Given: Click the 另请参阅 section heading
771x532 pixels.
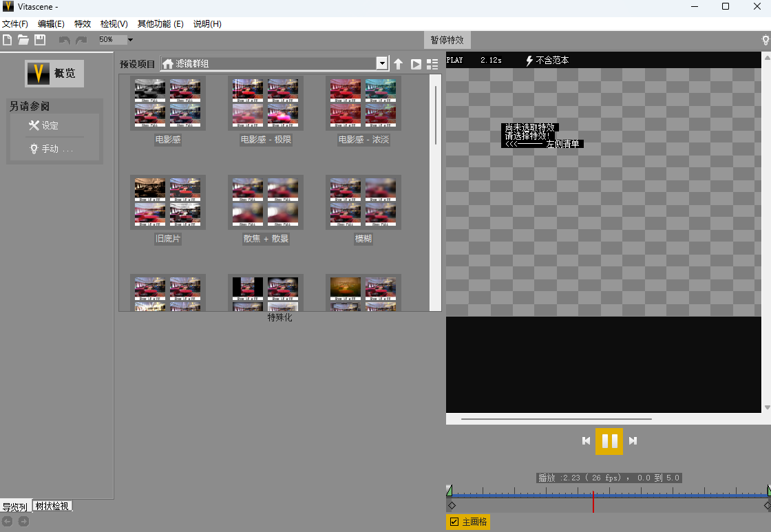Looking at the screenshot, I should (30, 106).
